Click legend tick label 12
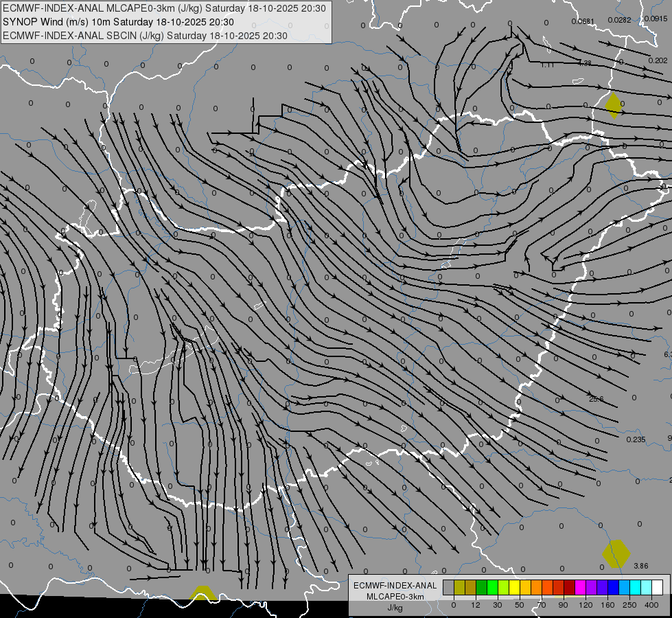This screenshot has width=672, height=618. click(x=476, y=605)
